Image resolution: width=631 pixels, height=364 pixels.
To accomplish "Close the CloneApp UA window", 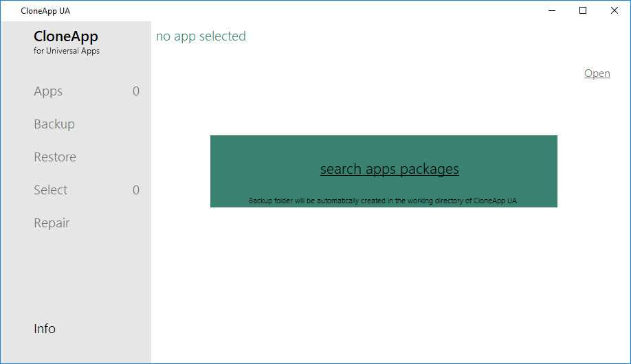I will pyautogui.click(x=615, y=10).
